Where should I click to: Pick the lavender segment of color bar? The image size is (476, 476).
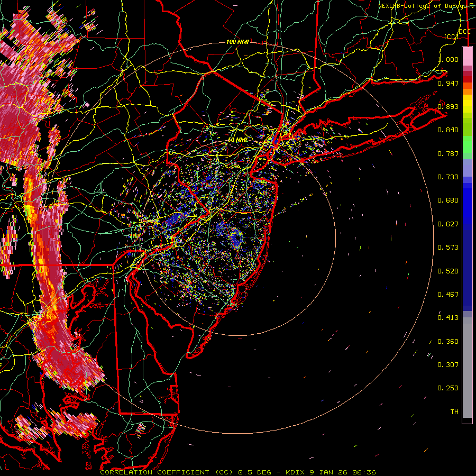(x=467, y=168)
